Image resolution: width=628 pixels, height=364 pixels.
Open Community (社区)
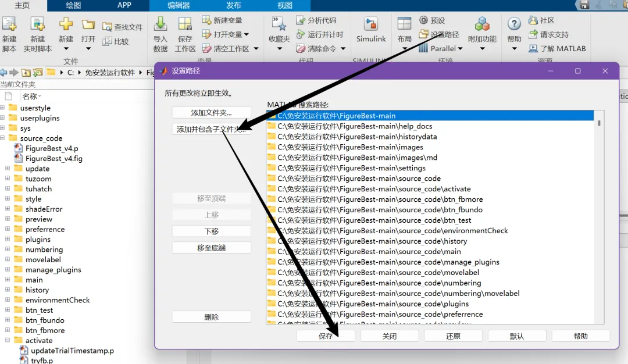[x=541, y=20]
